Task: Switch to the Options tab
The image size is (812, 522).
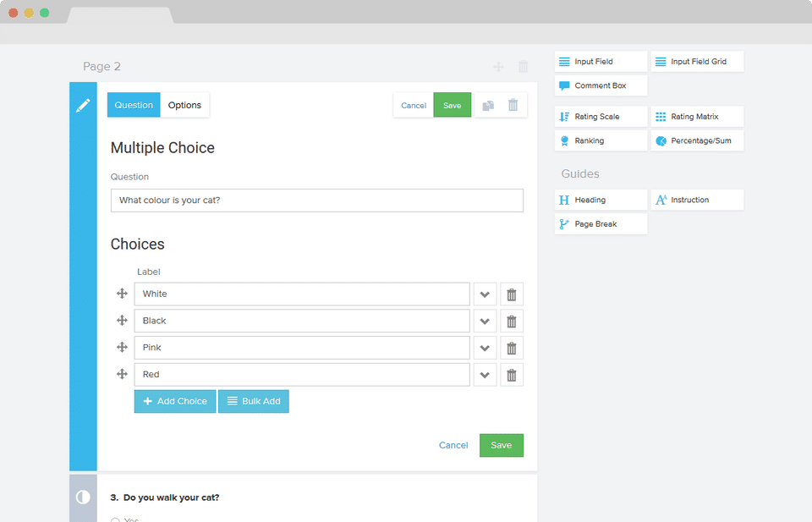Action: coord(184,105)
